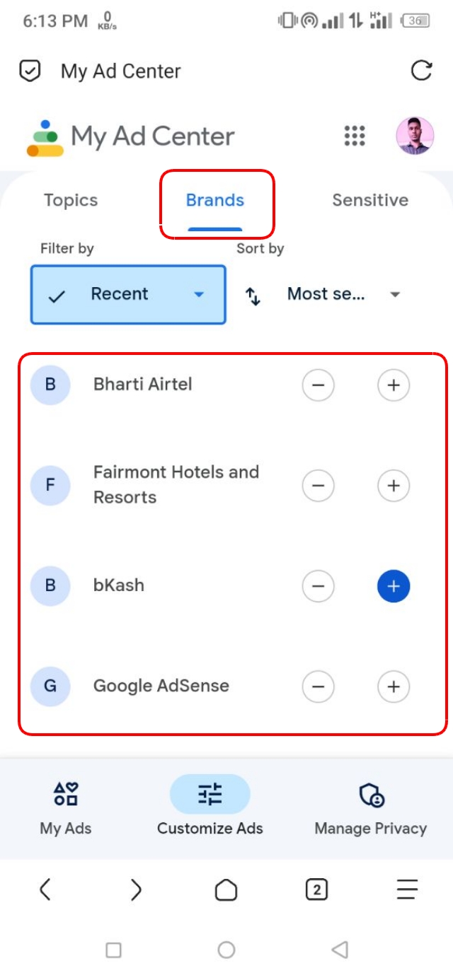Open the profile avatar picture
This screenshot has height=980, width=453.
(x=414, y=136)
